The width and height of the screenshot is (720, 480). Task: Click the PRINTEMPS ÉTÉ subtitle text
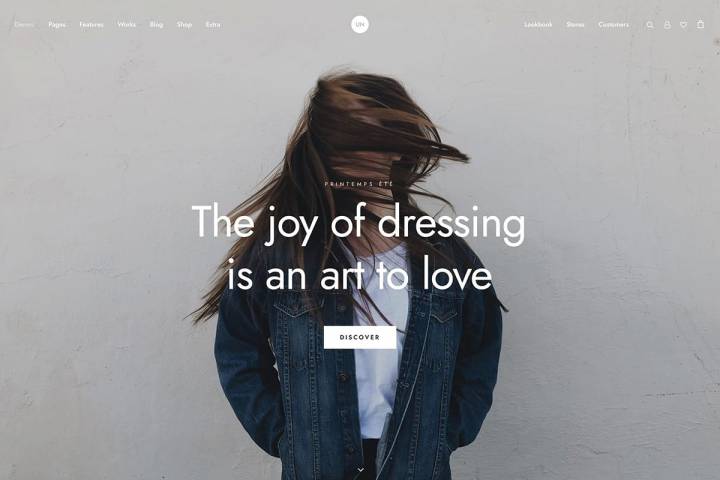(359, 184)
